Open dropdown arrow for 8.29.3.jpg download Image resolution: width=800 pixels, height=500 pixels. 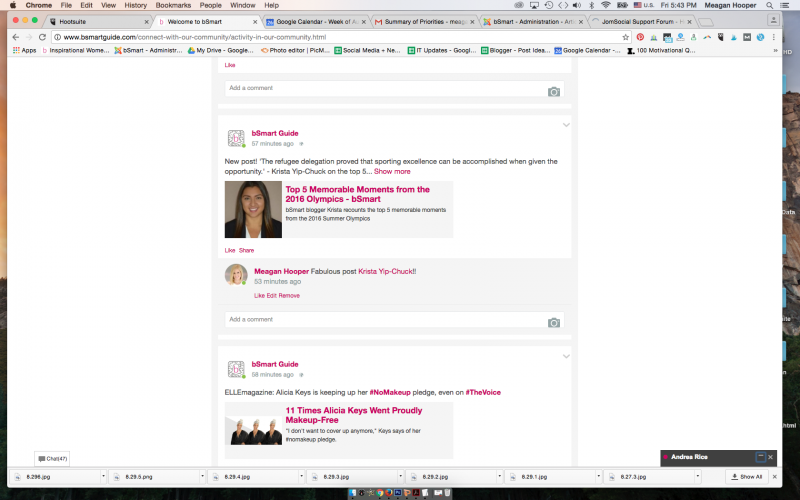(400, 477)
